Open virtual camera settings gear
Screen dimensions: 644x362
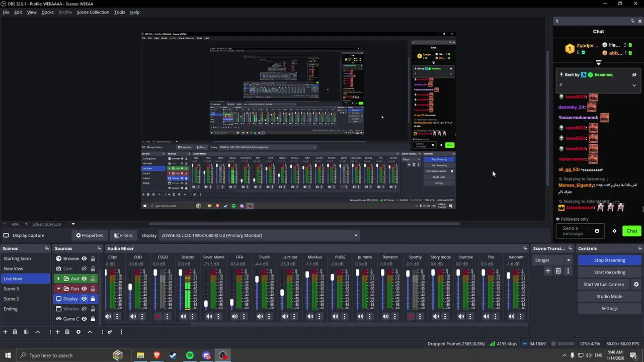coord(636,284)
